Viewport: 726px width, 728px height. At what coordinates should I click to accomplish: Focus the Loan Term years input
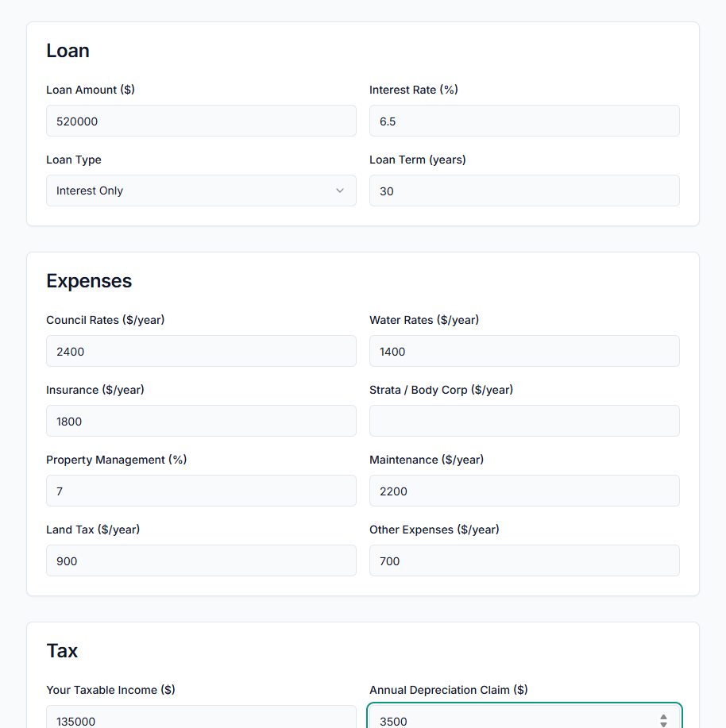pyautogui.click(x=524, y=191)
